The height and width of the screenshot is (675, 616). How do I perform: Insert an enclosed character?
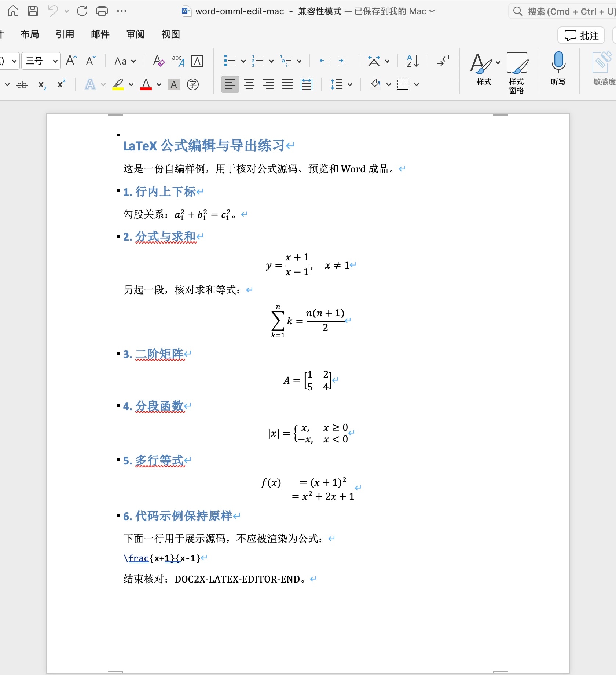click(x=193, y=84)
